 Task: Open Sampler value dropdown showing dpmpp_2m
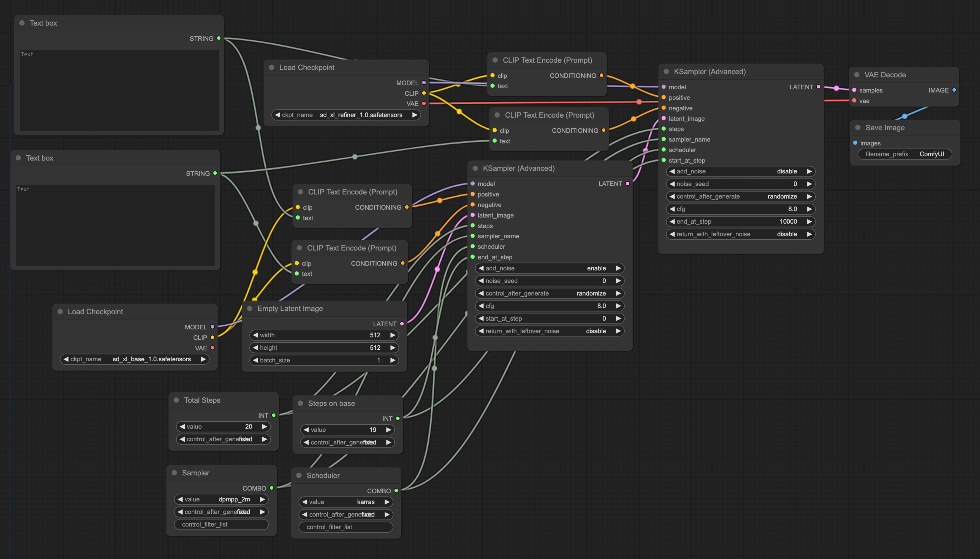[221, 499]
